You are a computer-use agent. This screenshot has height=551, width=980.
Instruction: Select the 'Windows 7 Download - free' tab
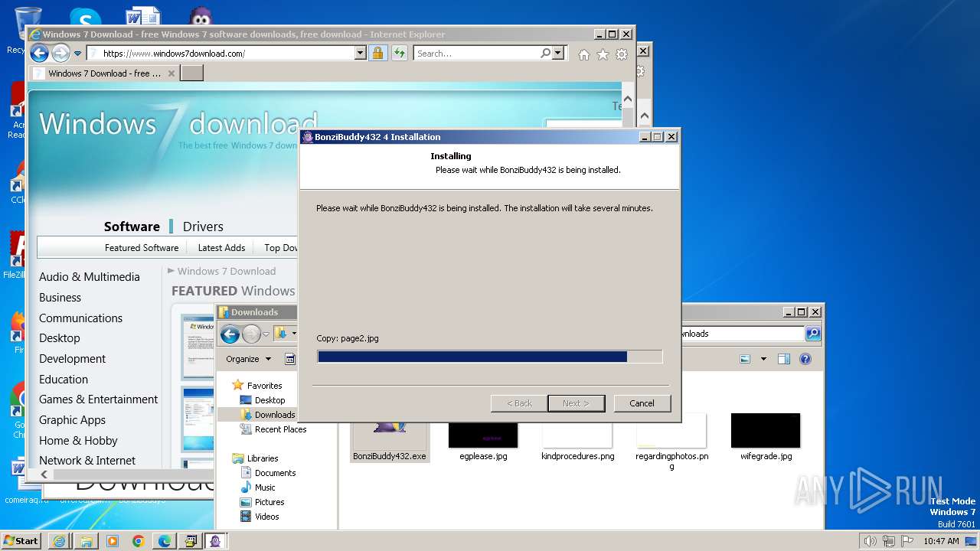click(104, 73)
